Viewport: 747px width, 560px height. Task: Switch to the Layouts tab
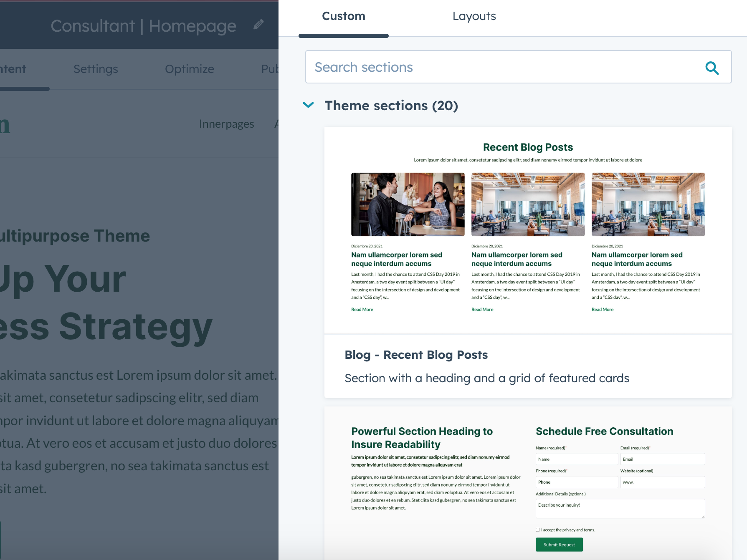[474, 16]
